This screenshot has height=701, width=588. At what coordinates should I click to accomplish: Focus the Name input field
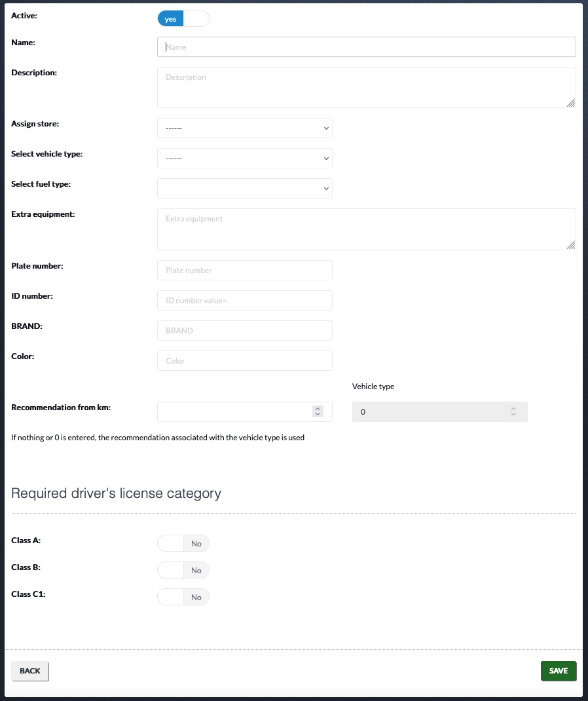pos(367,47)
